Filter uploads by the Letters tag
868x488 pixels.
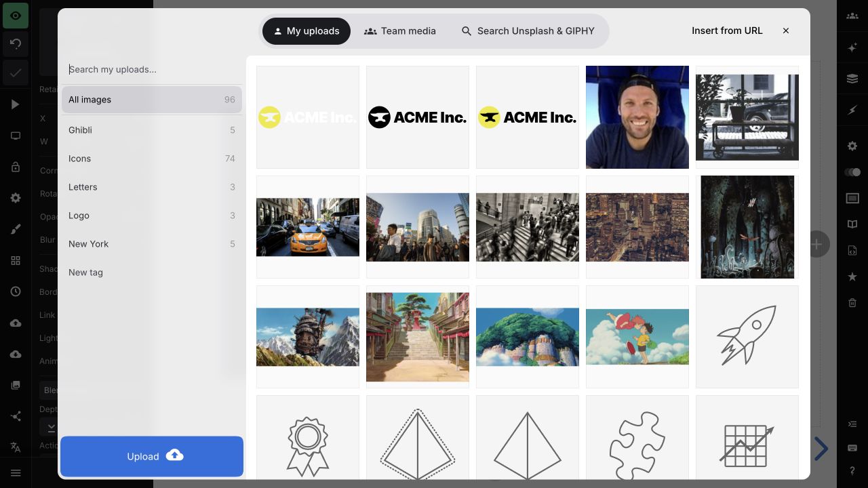(x=152, y=187)
